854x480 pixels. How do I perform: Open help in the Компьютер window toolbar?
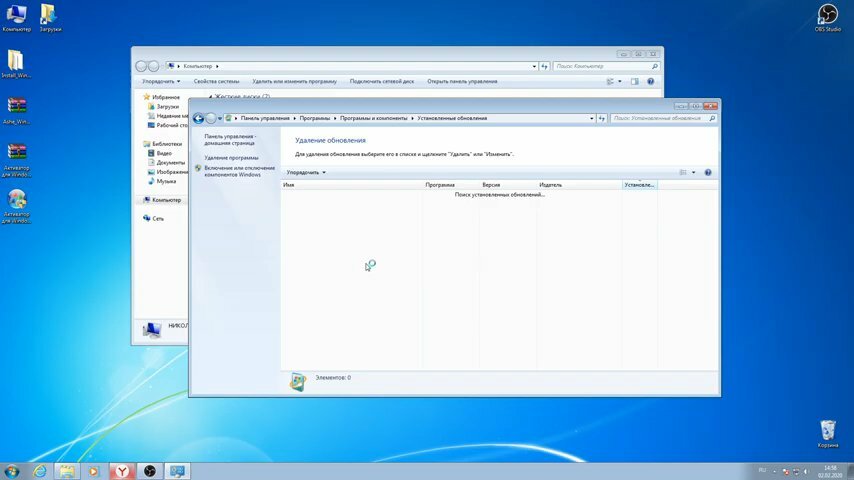pyautogui.click(x=650, y=81)
